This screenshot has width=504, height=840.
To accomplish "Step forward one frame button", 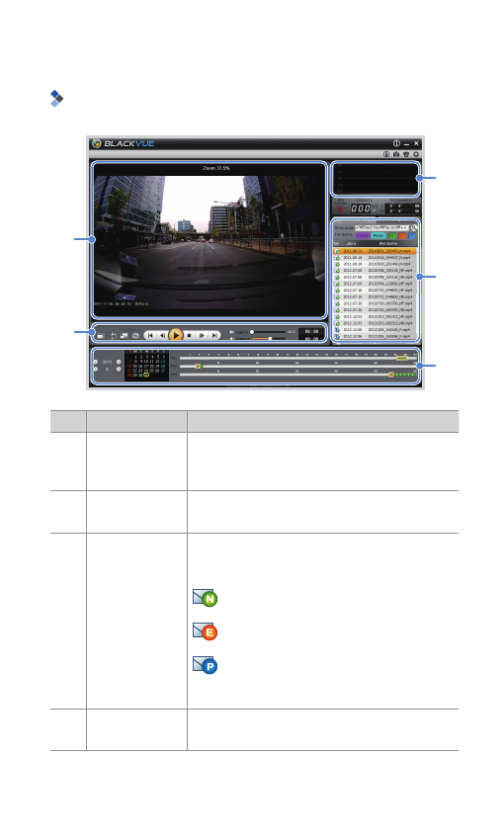I will 202,335.
